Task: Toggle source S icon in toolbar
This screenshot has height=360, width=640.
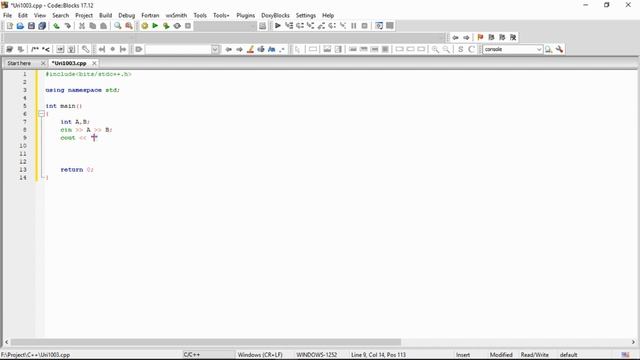Action: [460, 49]
